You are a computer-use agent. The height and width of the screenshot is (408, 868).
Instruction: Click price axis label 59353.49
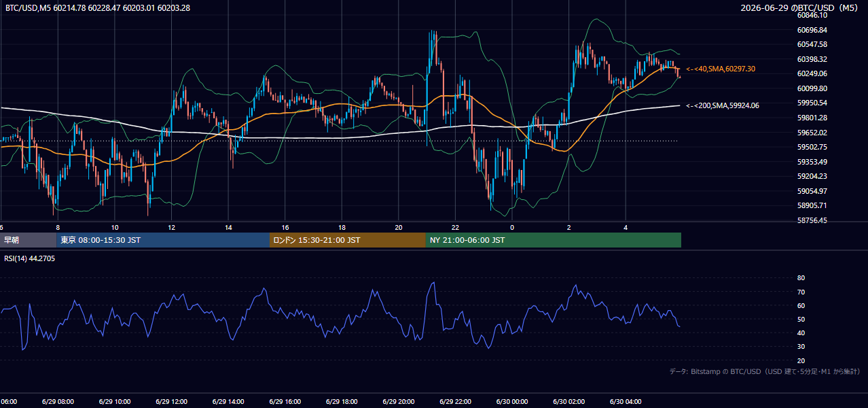click(812, 162)
